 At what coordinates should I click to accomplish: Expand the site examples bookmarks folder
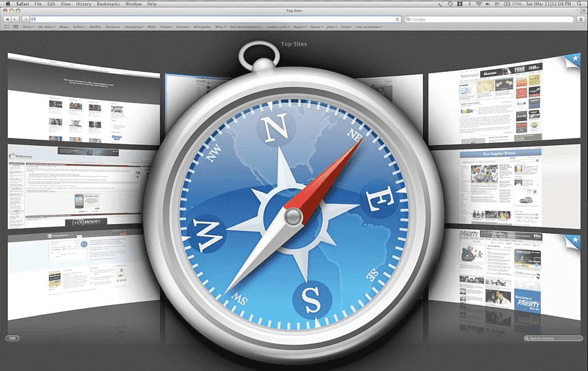coord(369,27)
